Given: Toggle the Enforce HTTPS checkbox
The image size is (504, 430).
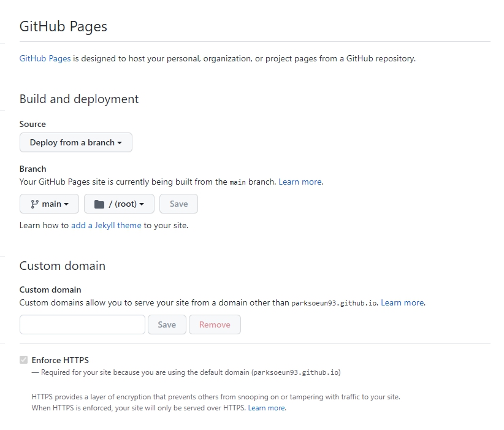Looking at the screenshot, I should (23, 360).
